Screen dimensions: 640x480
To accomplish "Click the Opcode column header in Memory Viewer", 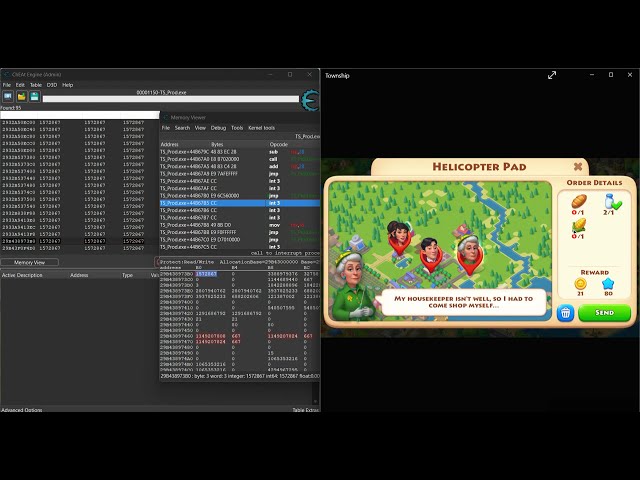I will click(278, 144).
